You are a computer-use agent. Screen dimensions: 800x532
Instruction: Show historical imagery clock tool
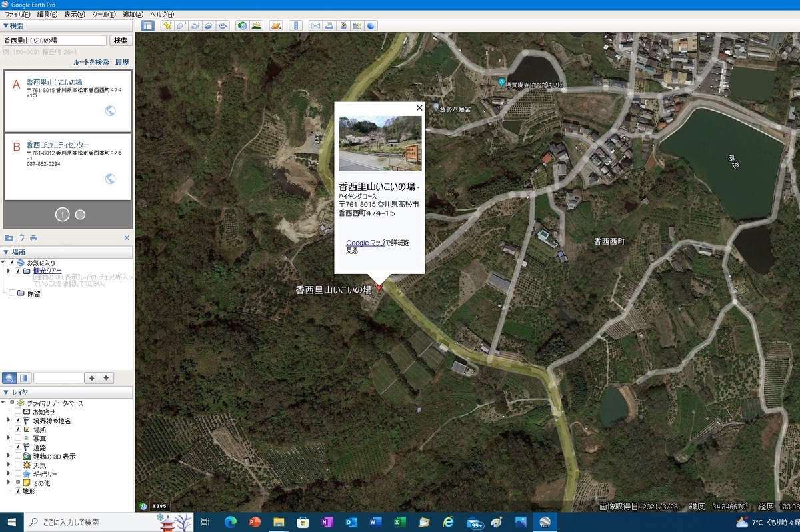(x=242, y=26)
